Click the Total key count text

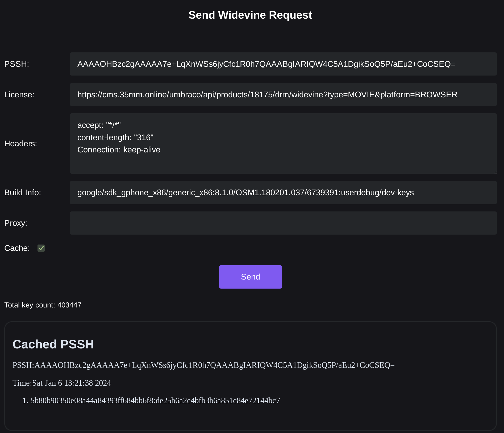[43, 305]
